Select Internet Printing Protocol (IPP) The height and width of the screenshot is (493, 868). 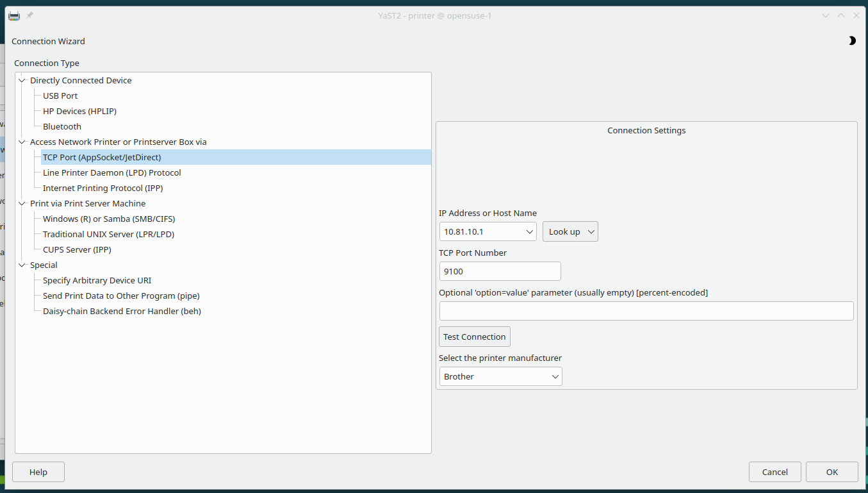tap(102, 188)
